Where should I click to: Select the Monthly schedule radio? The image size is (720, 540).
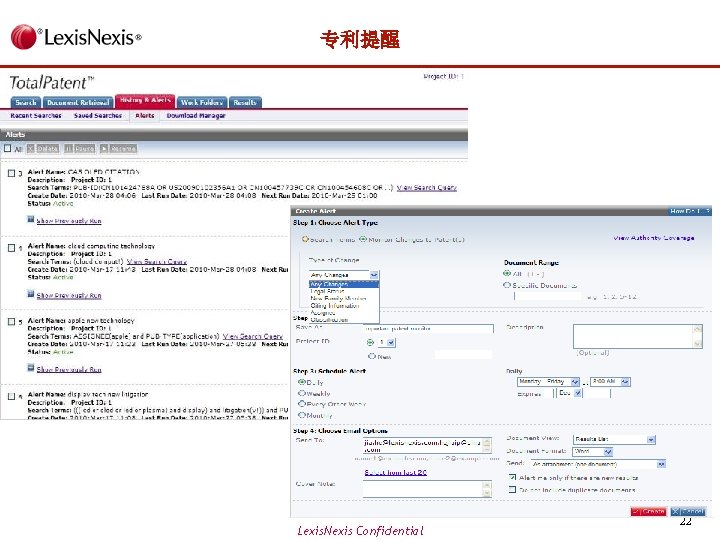[x=302, y=415]
